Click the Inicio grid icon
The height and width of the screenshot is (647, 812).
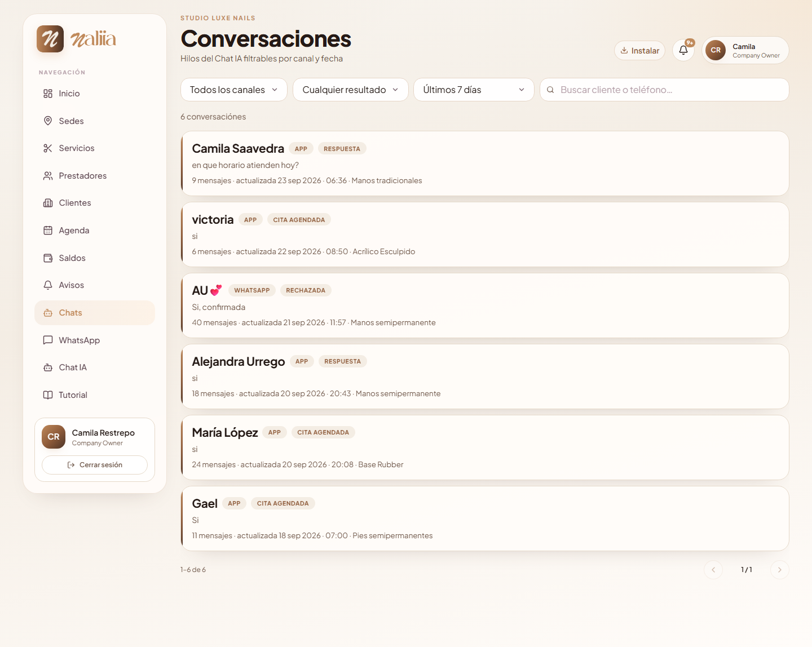(x=48, y=94)
